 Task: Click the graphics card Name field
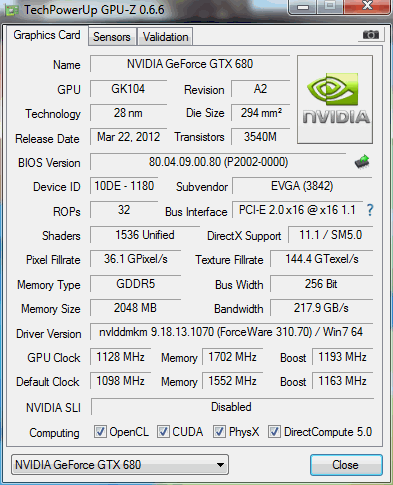point(190,64)
